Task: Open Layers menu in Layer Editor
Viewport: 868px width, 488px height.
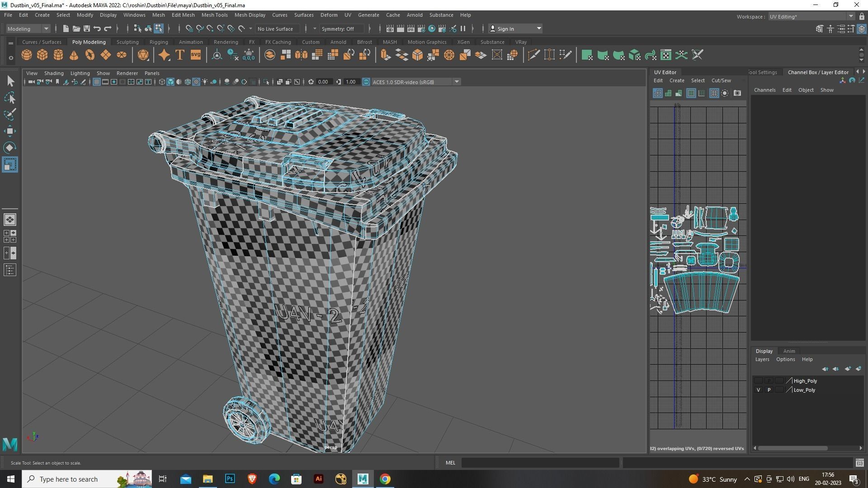Action: pos(762,359)
